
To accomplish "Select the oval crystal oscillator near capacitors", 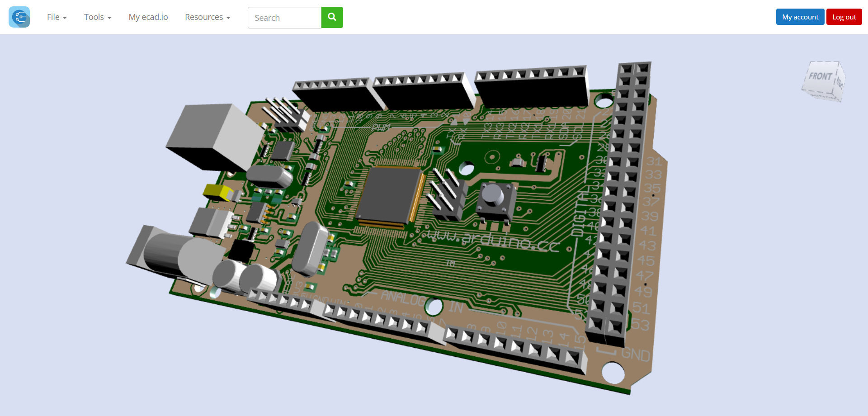I will pos(310,249).
